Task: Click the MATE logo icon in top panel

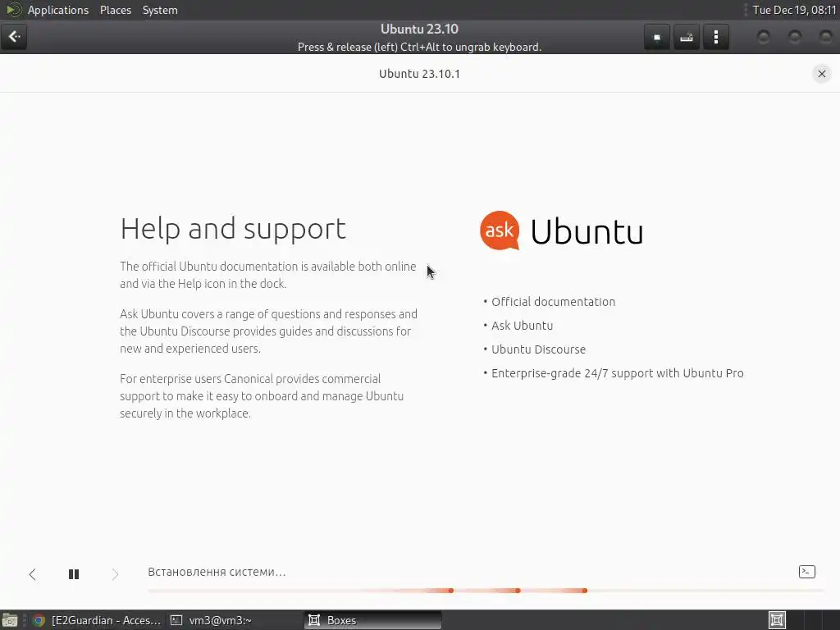Action: pyautogui.click(x=13, y=10)
